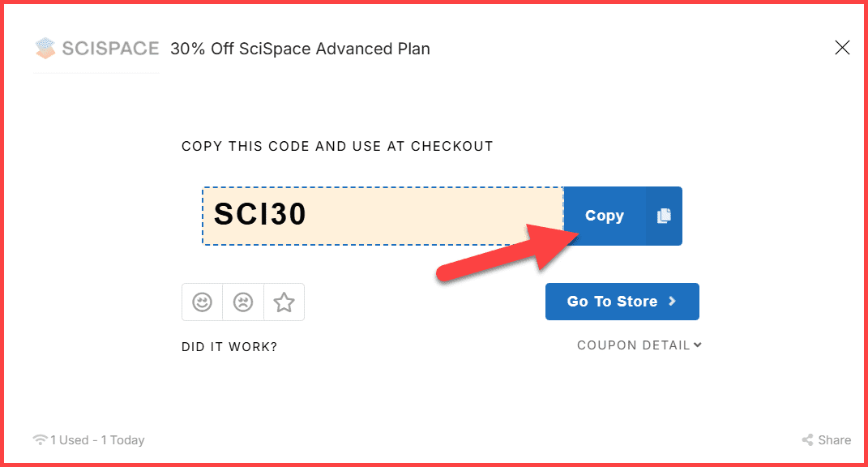Click the clipboard icon on the Copy button
This screenshot has width=868, height=467.
point(663,215)
